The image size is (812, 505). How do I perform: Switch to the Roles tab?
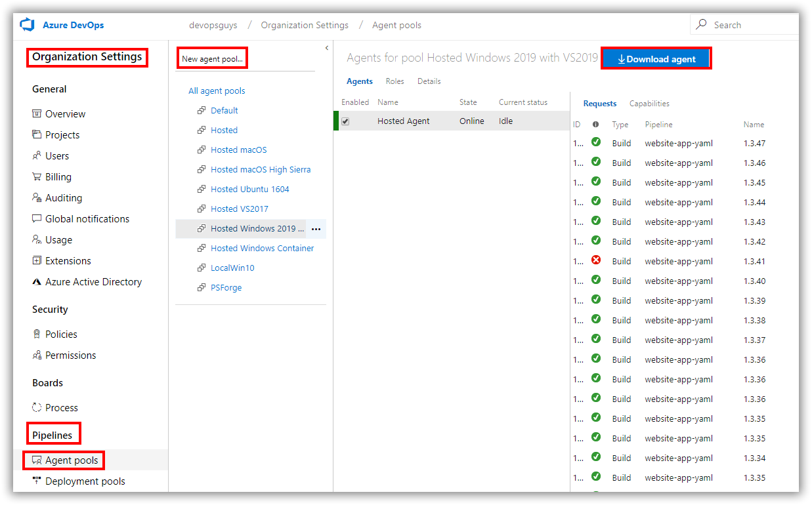[x=395, y=81]
